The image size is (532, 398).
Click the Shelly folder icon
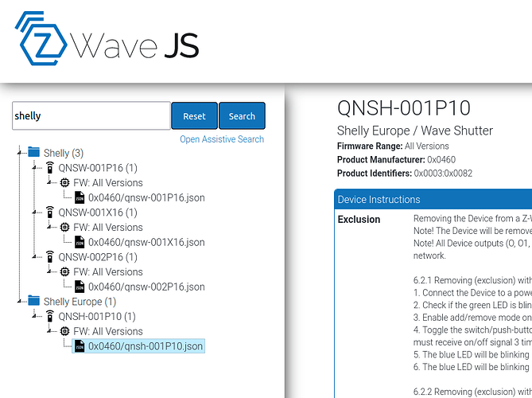[33, 152]
